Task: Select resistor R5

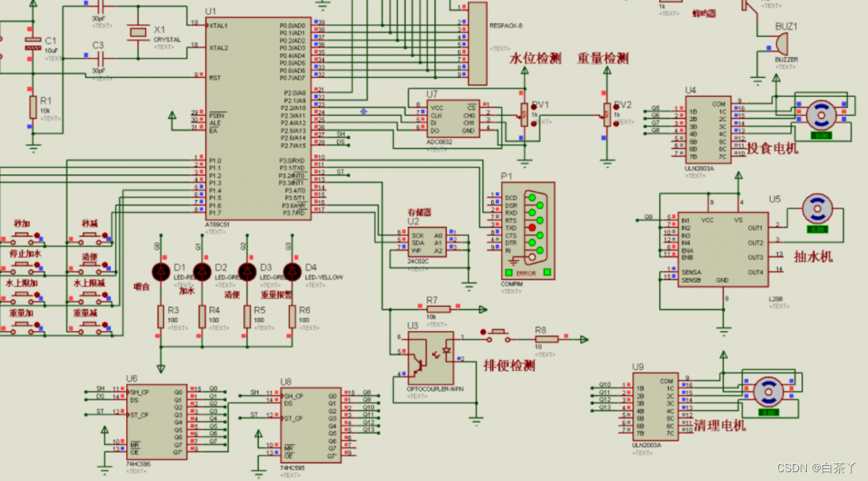Action: pos(247,317)
